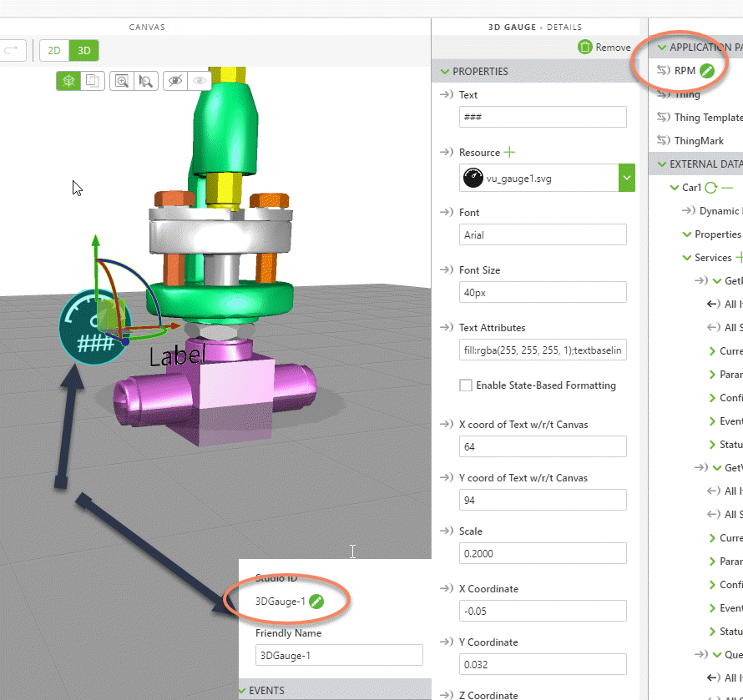Select the 3D canvas view tab
This screenshot has width=743, height=700.
pos(83,50)
